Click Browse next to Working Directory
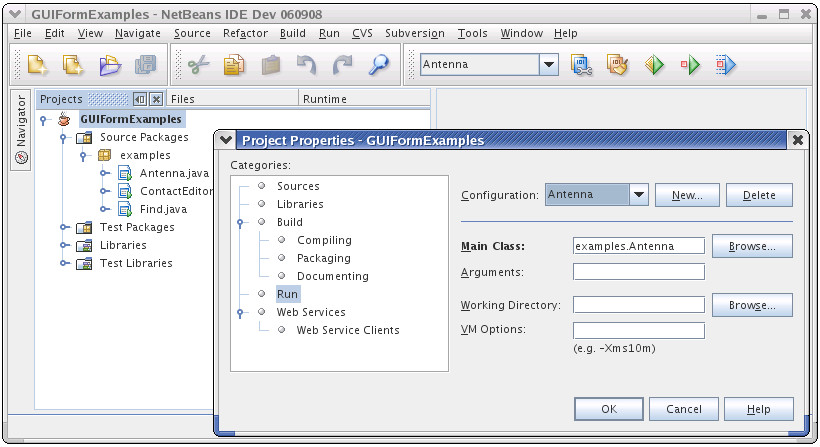The height and width of the screenshot is (447, 820). (x=752, y=305)
